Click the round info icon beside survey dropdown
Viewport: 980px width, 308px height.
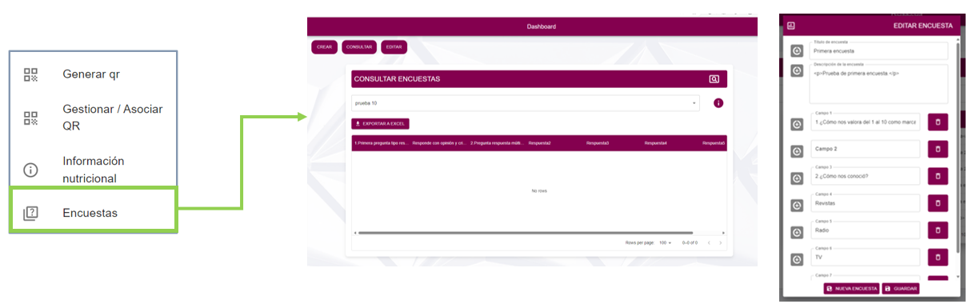point(718,103)
